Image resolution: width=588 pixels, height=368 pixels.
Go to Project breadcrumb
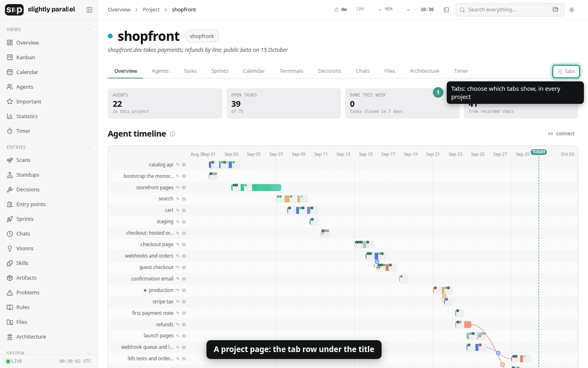151,10
